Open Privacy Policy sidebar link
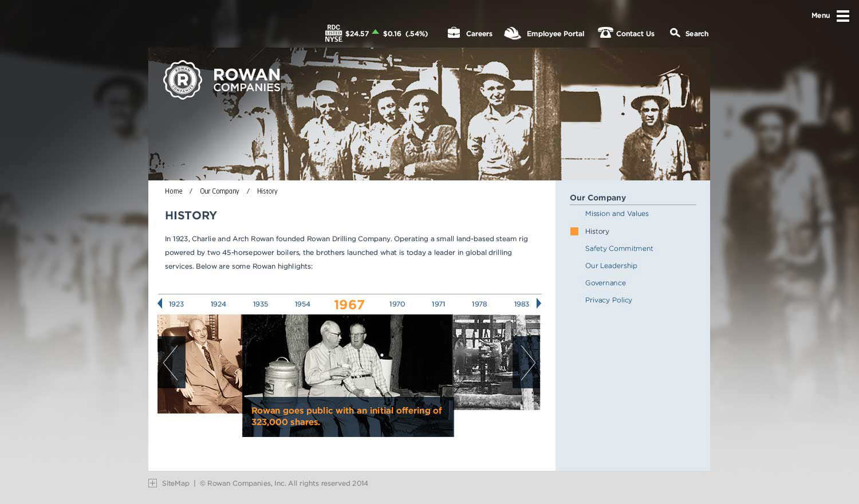This screenshot has width=859, height=504. (x=609, y=300)
